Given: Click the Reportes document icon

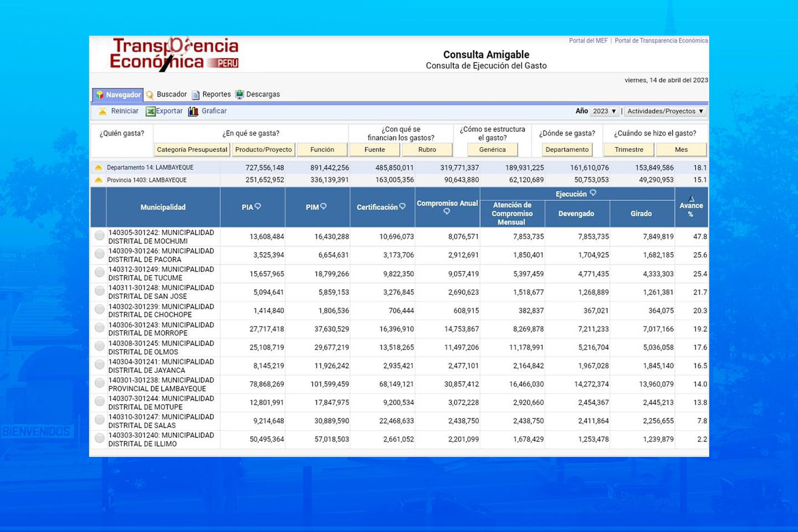Looking at the screenshot, I should click(x=196, y=95).
